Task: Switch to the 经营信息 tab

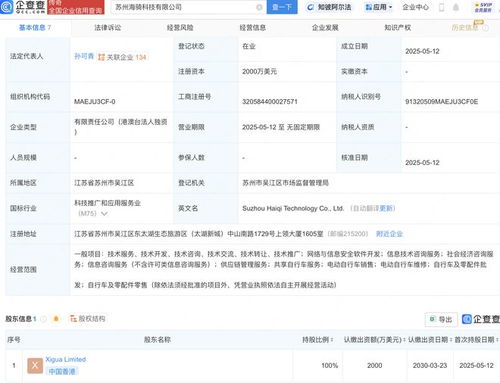Action: [253, 28]
